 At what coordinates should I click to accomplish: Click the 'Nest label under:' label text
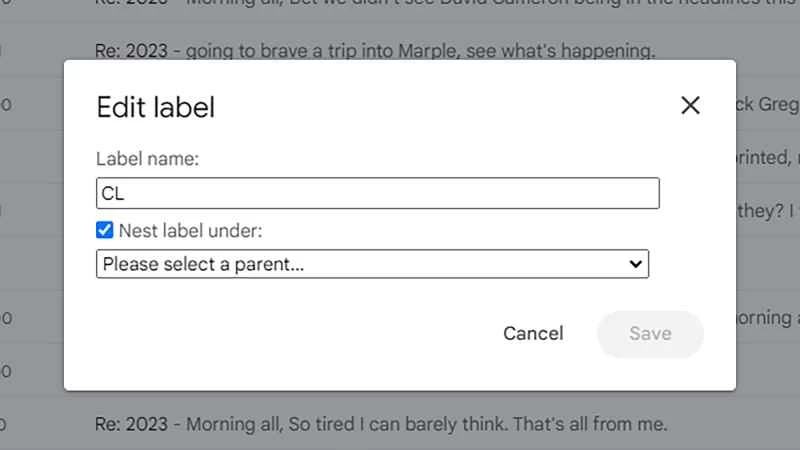click(190, 231)
